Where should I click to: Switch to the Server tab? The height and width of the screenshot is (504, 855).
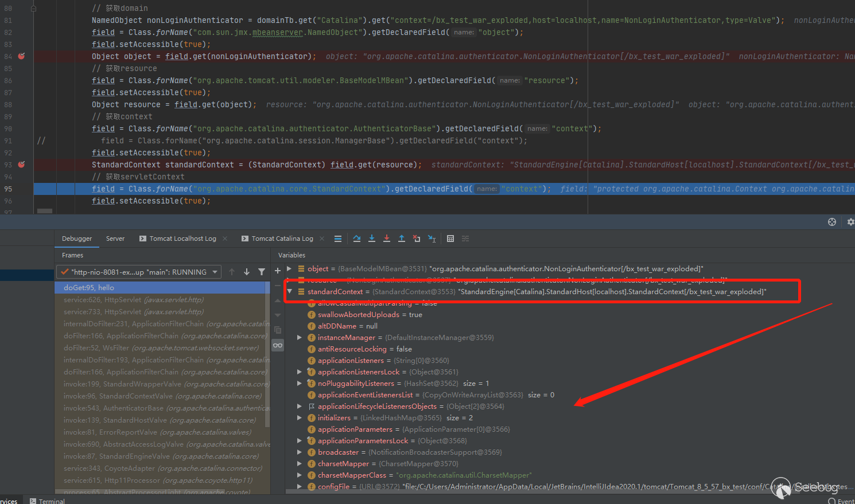(x=115, y=239)
